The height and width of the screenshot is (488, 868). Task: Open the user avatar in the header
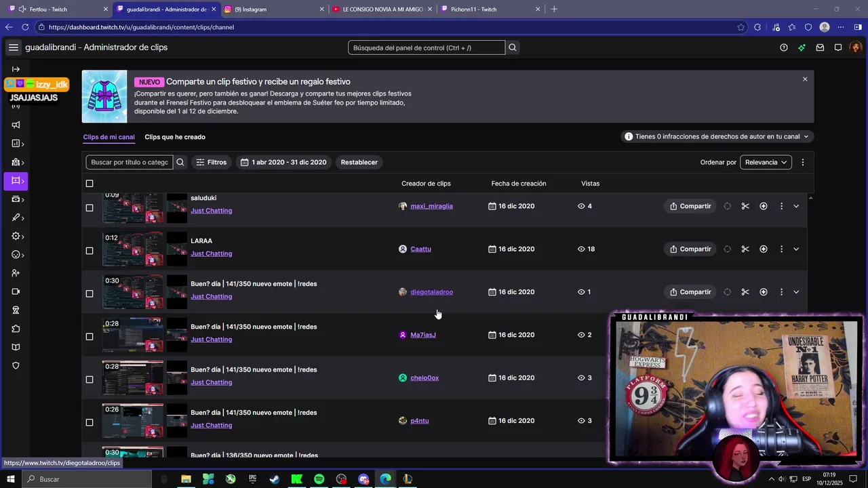pyautogui.click(x=856, y=47)
